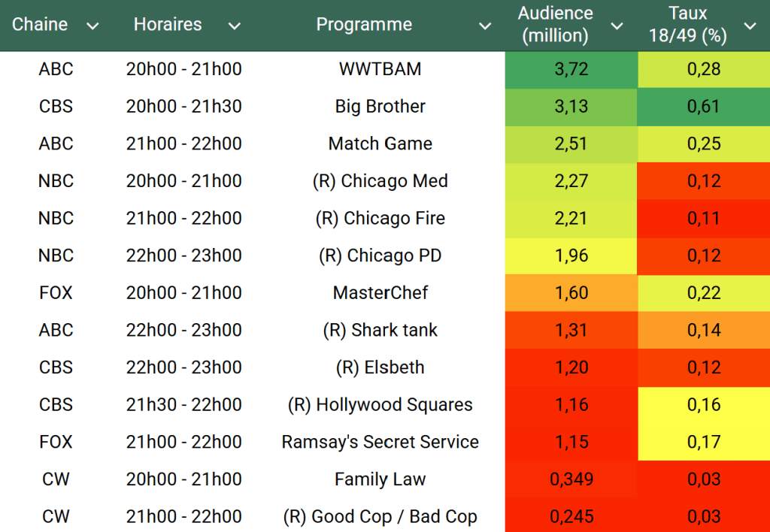This screenshot has width=770, height=532.
Task: Select the green 3,72 audience cell
Action: coord(571,69)
